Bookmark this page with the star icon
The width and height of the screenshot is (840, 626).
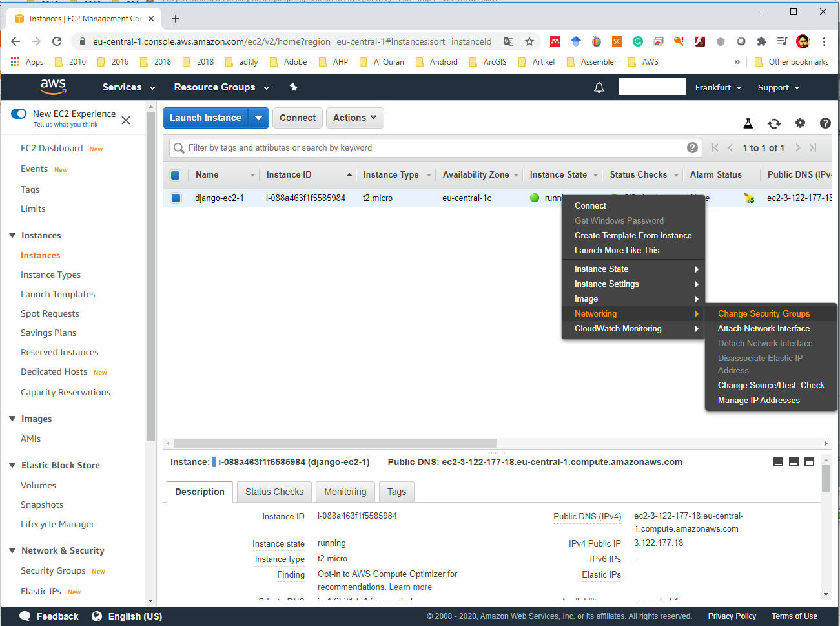529,41
